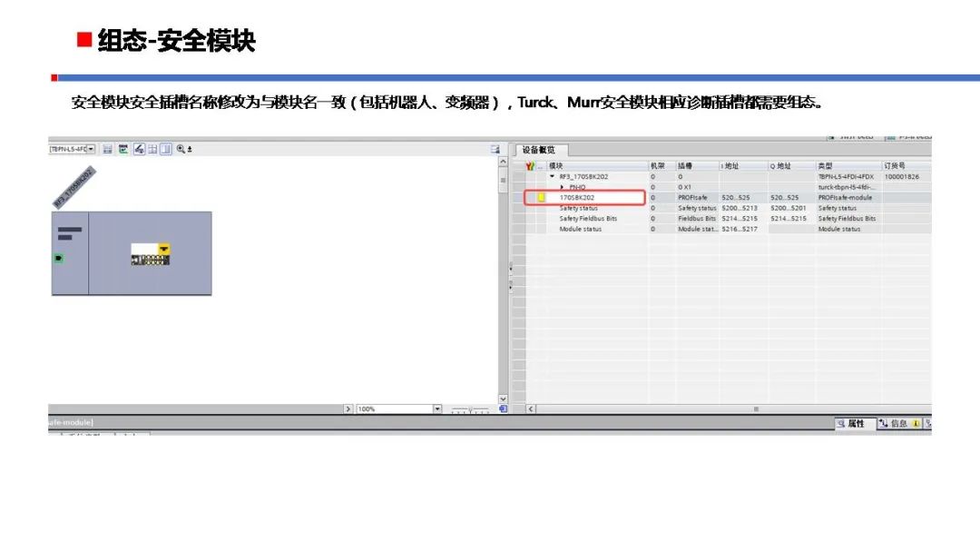Collapse the RF3_170SBK202 module tree entry
Image resolution: width=980 pixels, height=552 pixels.
[552, 176]
